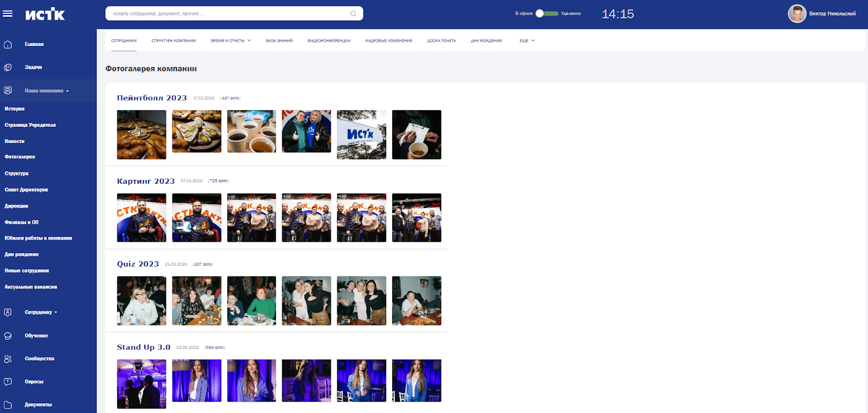Open the Время и отчеты dropdown
Image resolution: width=868 pixels, height=413 pixels.
pyautogui.click(x=231, y=41)
